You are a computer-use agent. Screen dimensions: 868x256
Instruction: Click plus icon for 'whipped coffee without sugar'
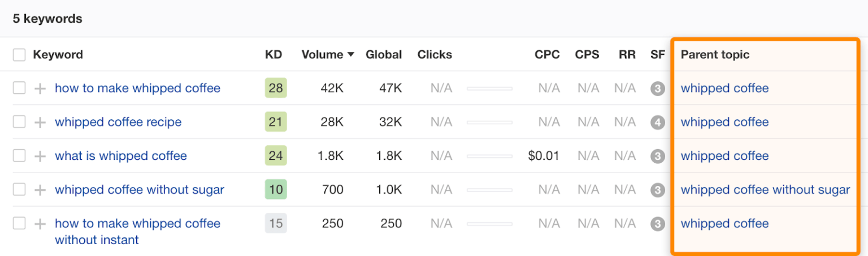coord(40,190)
